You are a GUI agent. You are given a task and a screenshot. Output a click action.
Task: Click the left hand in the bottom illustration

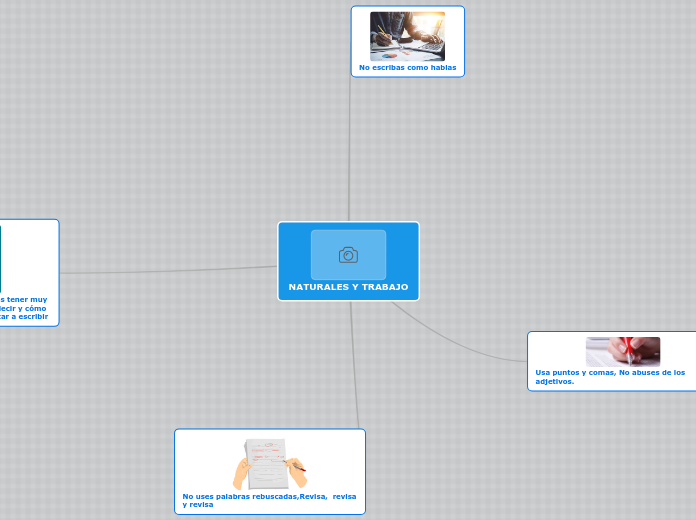243,470
